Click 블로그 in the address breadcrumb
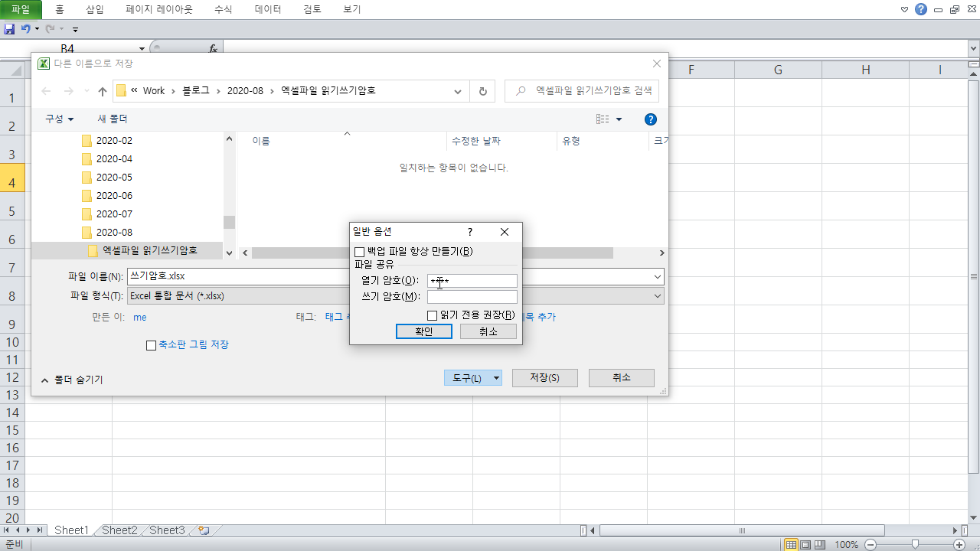This screenshot has height=551, width=980. click(196, 91)
